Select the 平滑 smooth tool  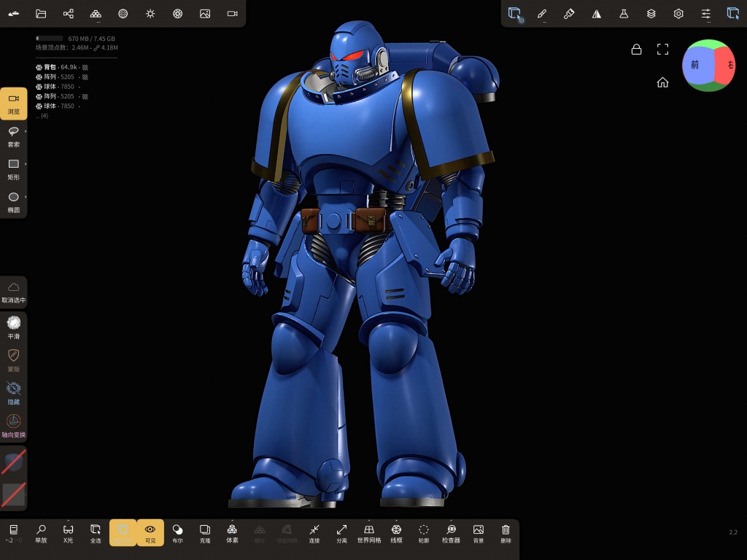(x=13, y=327)
